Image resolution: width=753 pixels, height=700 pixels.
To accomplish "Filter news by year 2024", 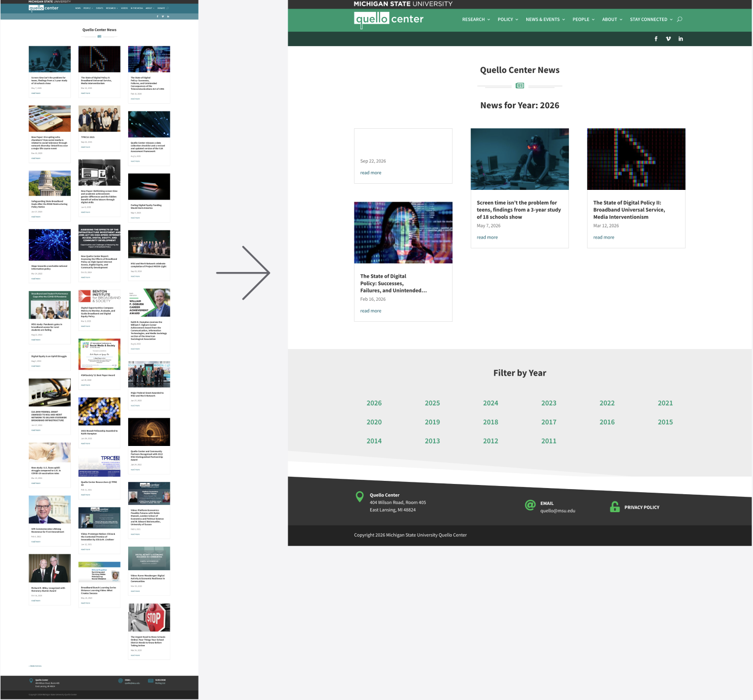I will (x=490, y=403).
